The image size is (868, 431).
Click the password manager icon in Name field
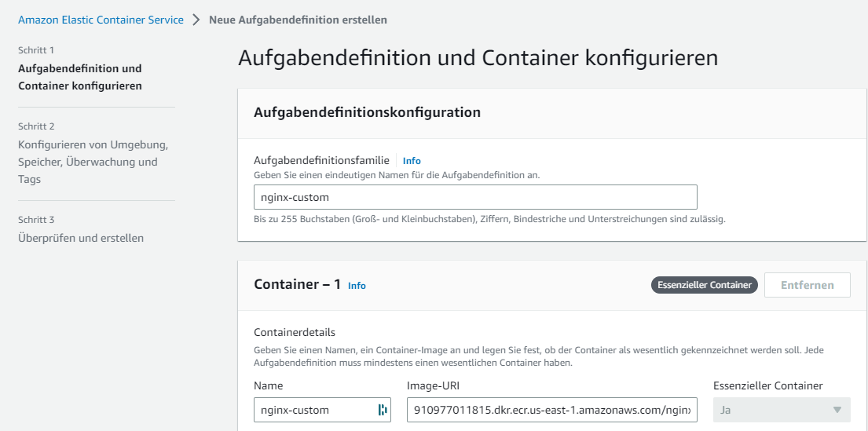383,410
